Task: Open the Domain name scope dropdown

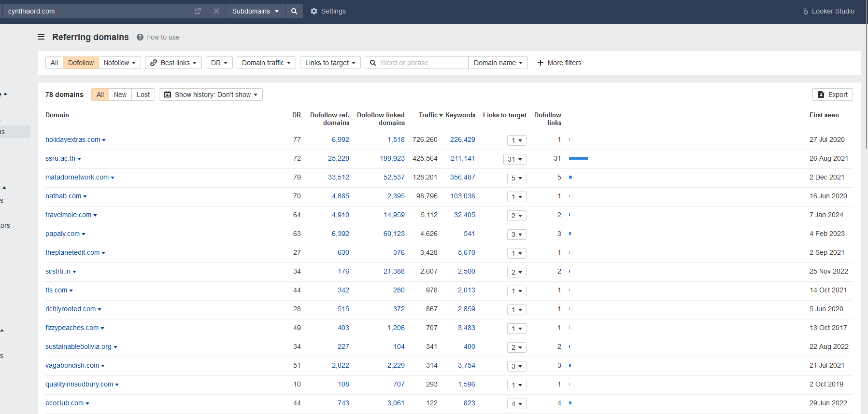Action: click(498, 63)
